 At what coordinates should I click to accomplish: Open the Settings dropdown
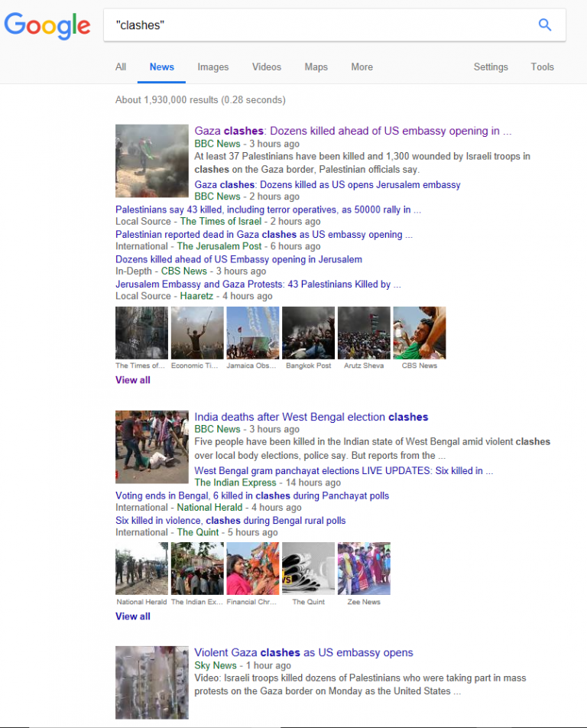pyautogui.click(x=491, y=67)
